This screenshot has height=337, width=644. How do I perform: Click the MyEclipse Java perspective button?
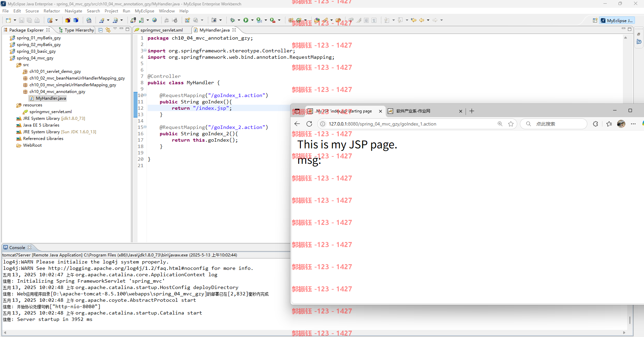(x=616, y=20)
